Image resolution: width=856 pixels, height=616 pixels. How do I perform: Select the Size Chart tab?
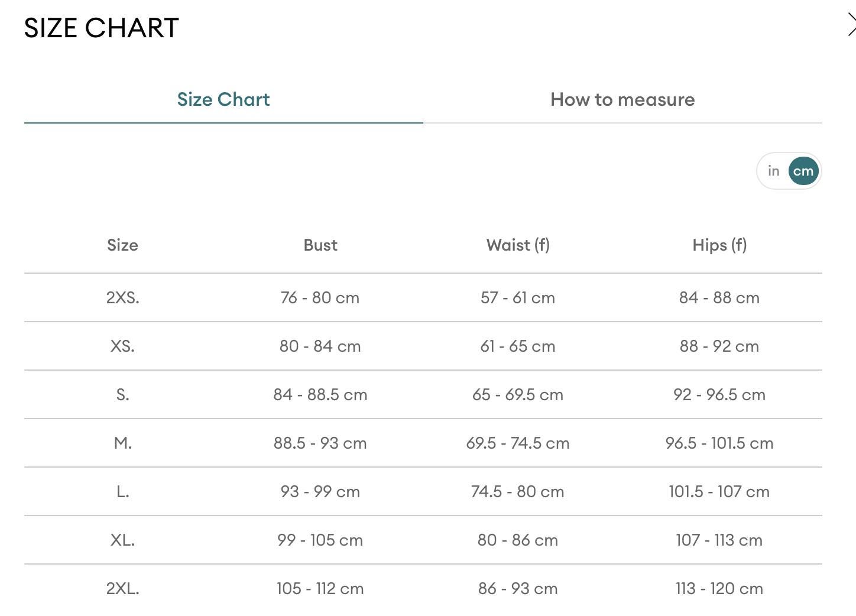223,99
